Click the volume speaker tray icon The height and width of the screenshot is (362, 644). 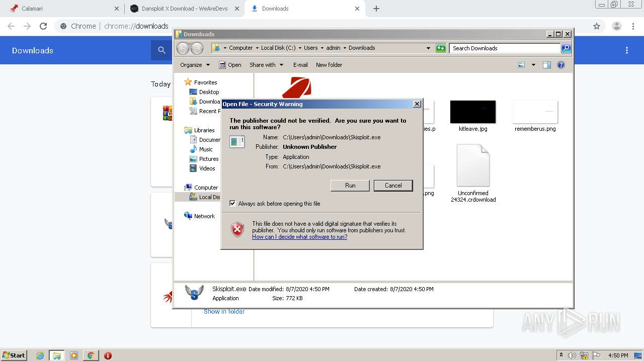572,355
